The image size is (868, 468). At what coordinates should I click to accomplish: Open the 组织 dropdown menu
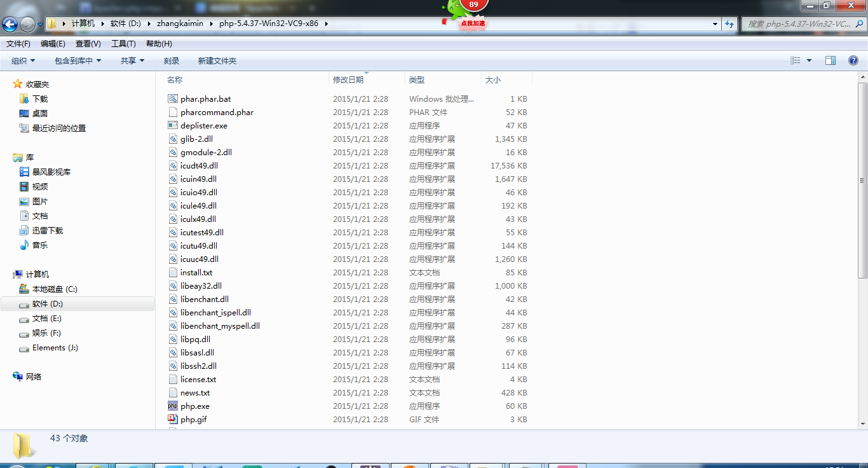(x=24, y=60)
